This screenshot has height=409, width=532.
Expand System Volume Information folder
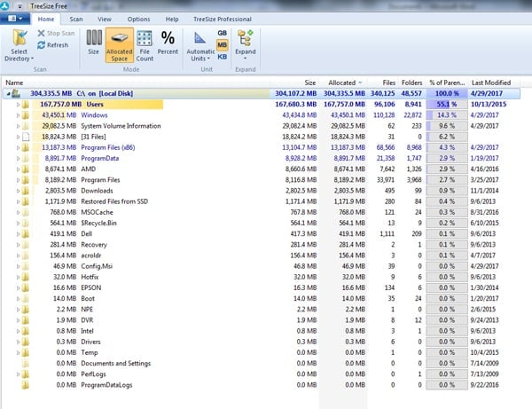(x=18, y=126)
